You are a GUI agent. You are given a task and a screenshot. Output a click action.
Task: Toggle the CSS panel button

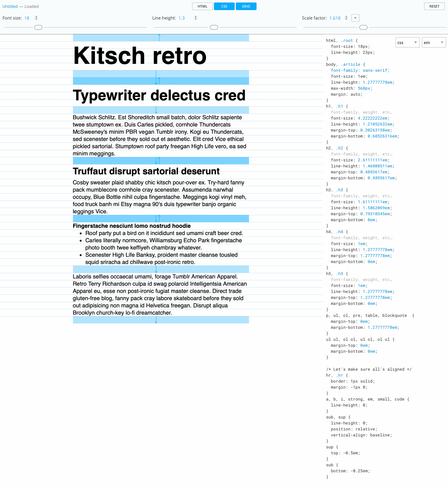click(224, 6)
